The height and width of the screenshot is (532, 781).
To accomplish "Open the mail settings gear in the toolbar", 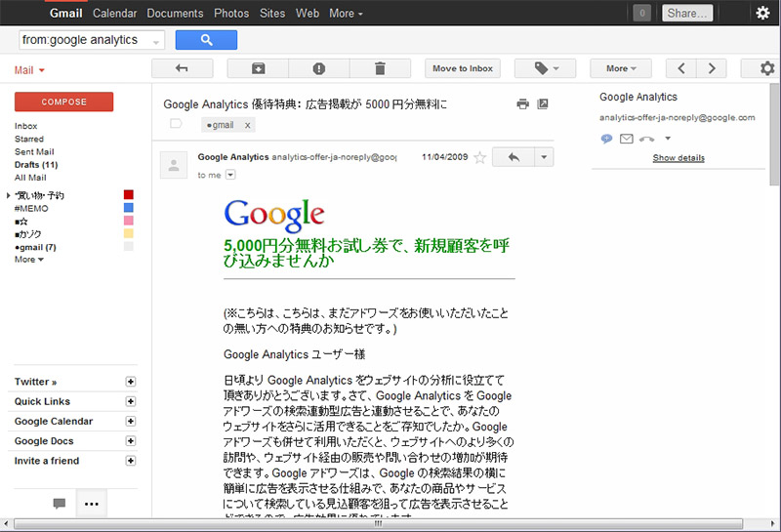I will pyautogui.click(x=766, y=68).
